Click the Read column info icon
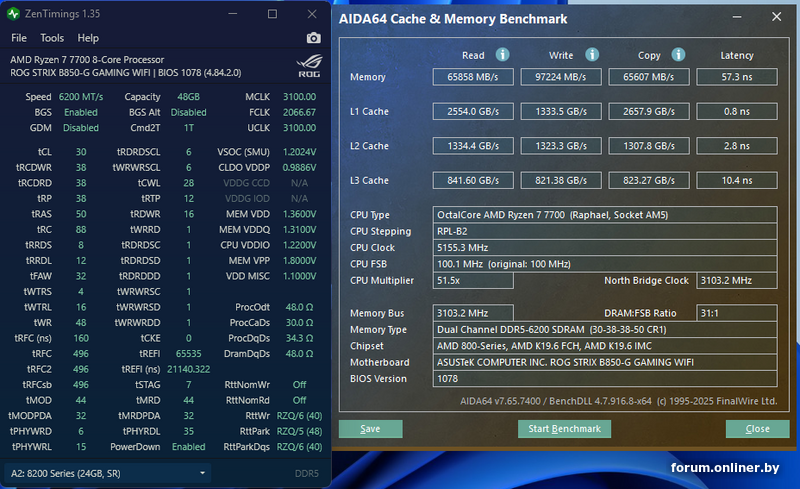 [x=502, y=55]
